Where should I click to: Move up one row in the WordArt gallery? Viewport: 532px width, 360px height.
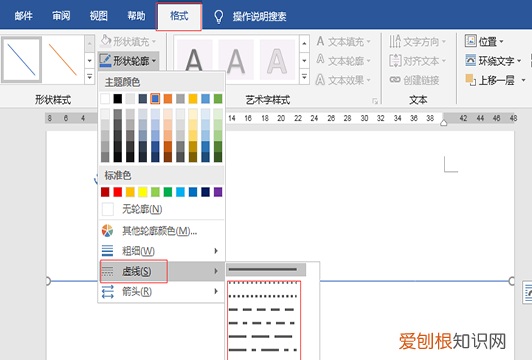click(304, 43)
